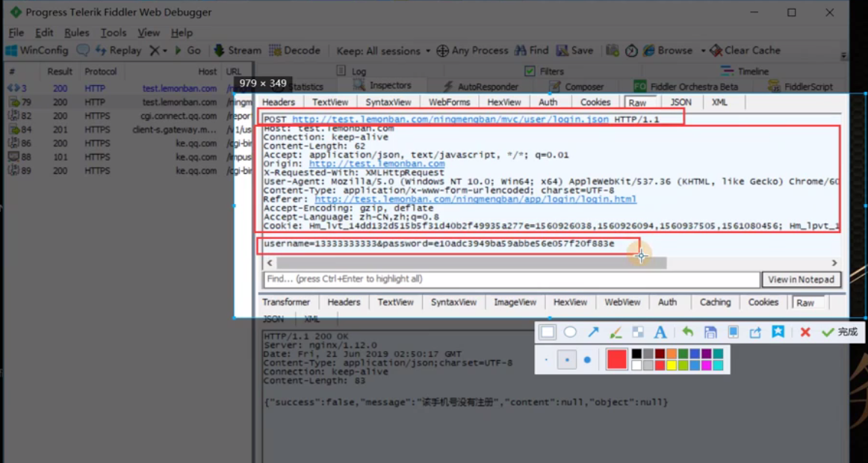
Task: Select the text annotation tool
Action: [660, 332]
